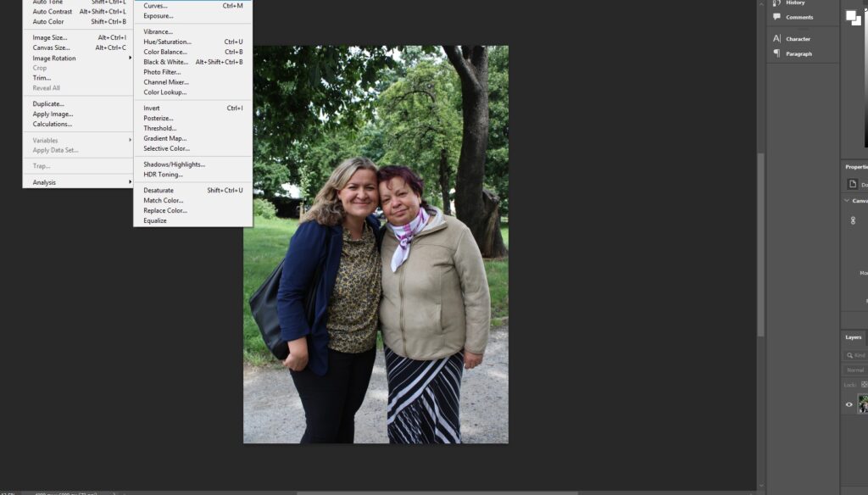Open the Curves adjustment
Screen dimensions: 868x495
click(192, 6)
